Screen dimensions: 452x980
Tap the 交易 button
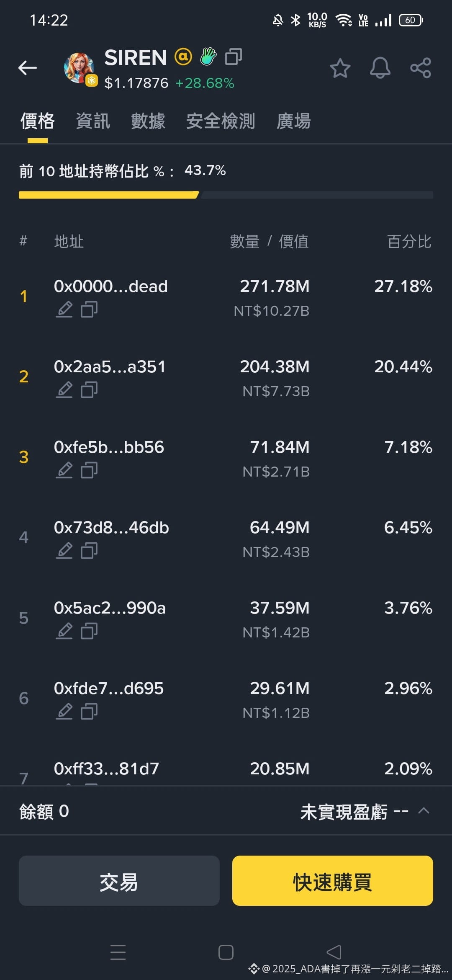point(119,881)
